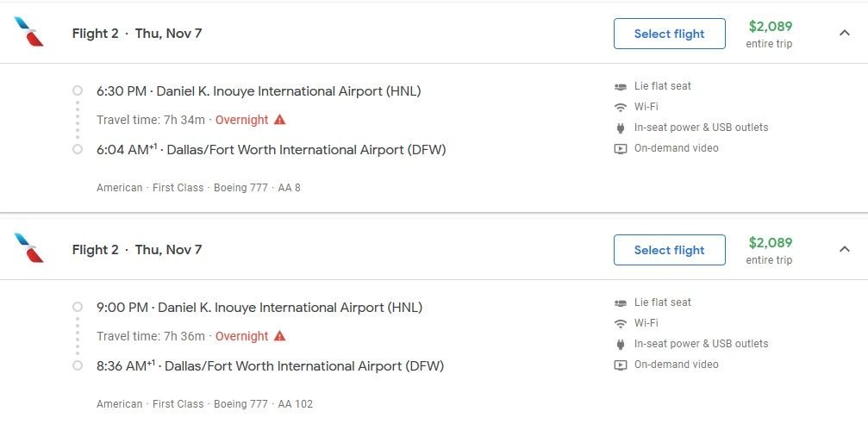The width and height of the screenshot is (868, 424).
Task: Click on-demand video icon for AA 102
Action: click(621, 365)
